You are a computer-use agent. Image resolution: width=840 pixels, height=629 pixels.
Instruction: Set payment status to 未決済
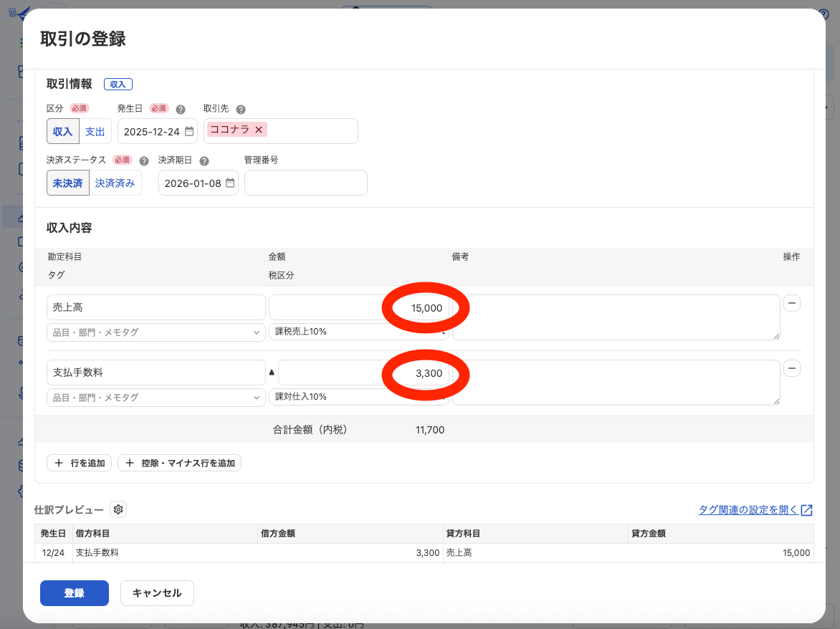67,183
